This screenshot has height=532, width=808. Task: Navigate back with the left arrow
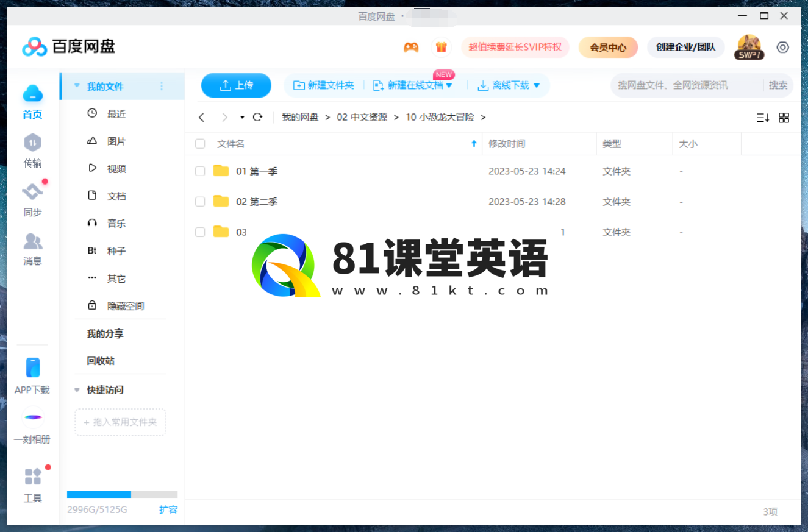coord(202,117)
